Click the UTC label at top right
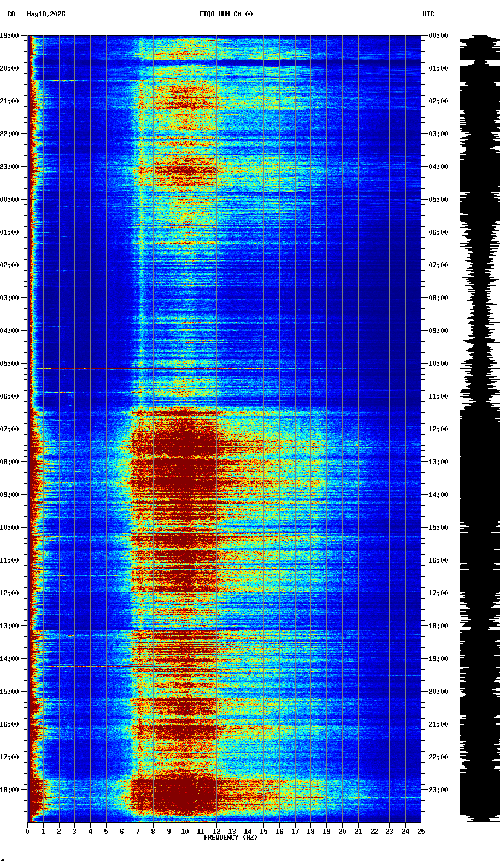The height and width of the screenshot is (866, 504). (429, 14)
